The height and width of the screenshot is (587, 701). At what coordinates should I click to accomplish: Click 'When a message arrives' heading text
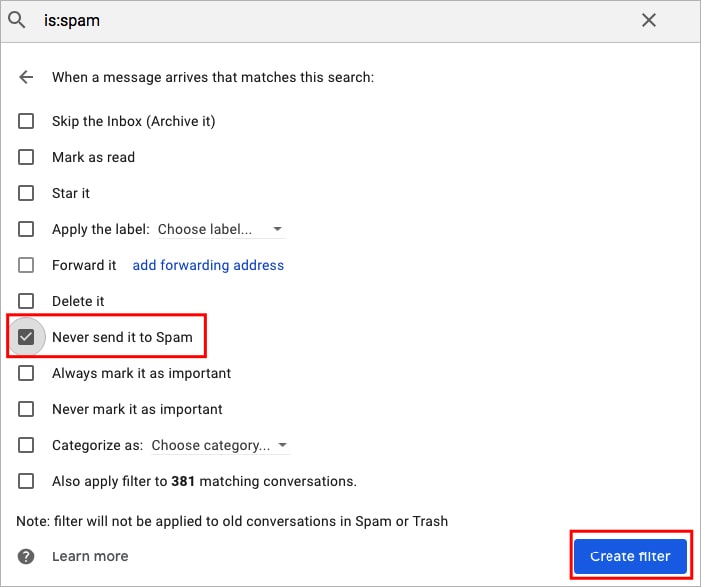pos(213,77)
